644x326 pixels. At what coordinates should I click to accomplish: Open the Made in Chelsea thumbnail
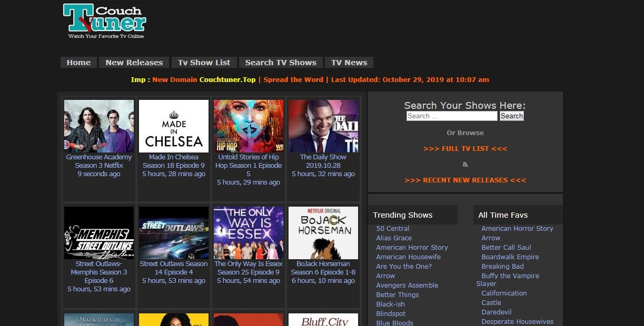click(174, 126)
